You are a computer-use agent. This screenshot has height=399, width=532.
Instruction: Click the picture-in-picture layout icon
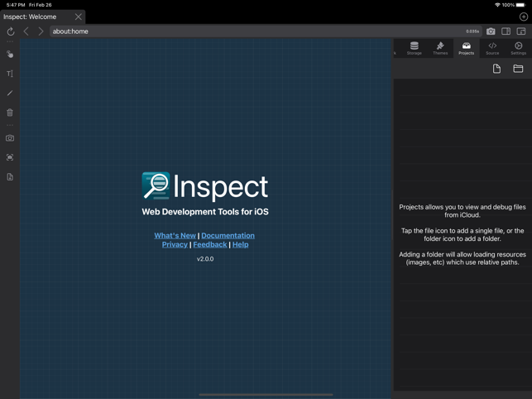(x=521, y=31)
